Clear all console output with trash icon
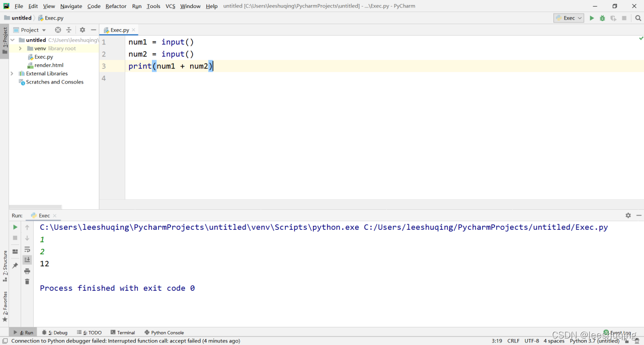Viewport: 644px width, 345px height. click(x=27, y=282)
